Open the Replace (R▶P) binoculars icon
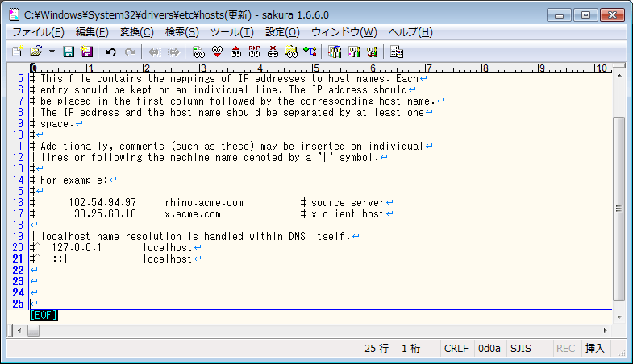633x364 pixels. pos(254,52)
